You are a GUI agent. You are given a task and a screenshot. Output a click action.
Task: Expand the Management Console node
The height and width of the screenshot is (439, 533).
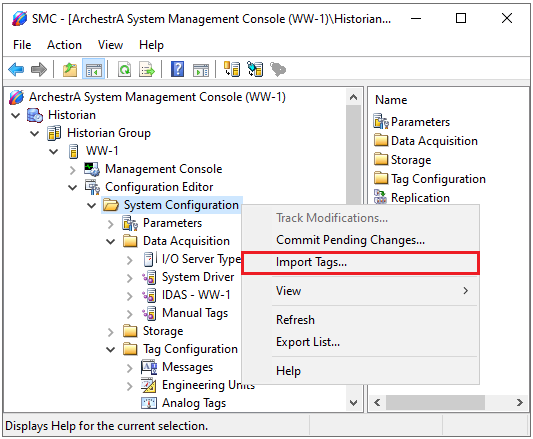tap(72, 169)
